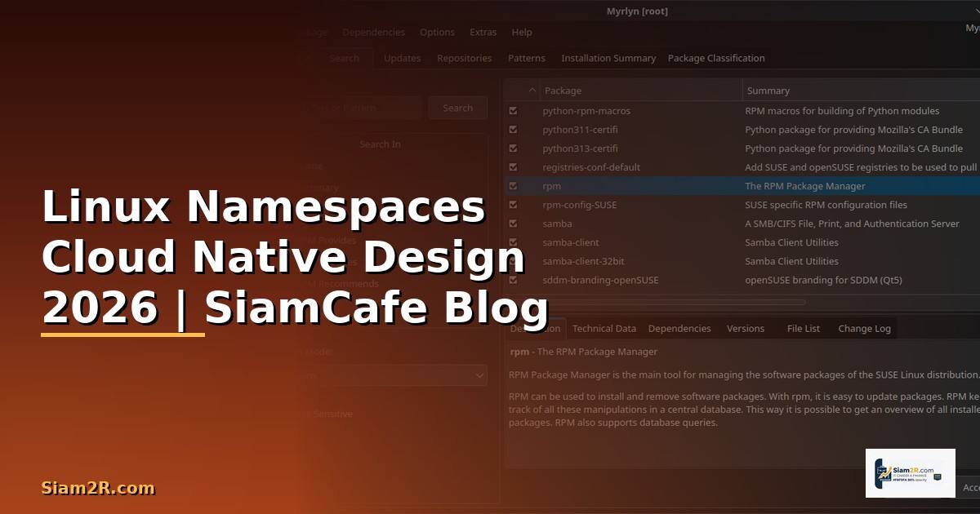The height and width of the screenshot is (514, 980).
Task: Select the registries-conf-default package name
Action: coord(591,167)
